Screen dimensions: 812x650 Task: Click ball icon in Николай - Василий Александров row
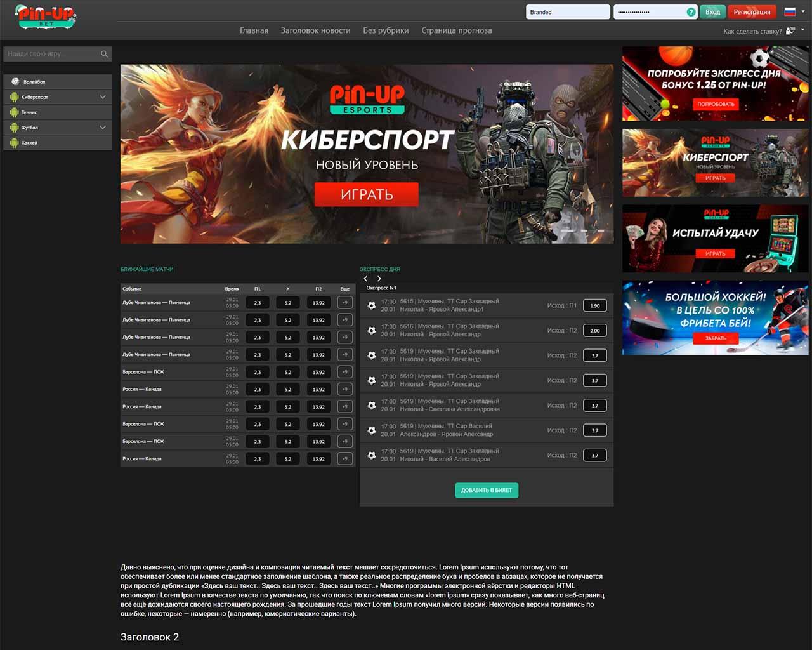372,455
